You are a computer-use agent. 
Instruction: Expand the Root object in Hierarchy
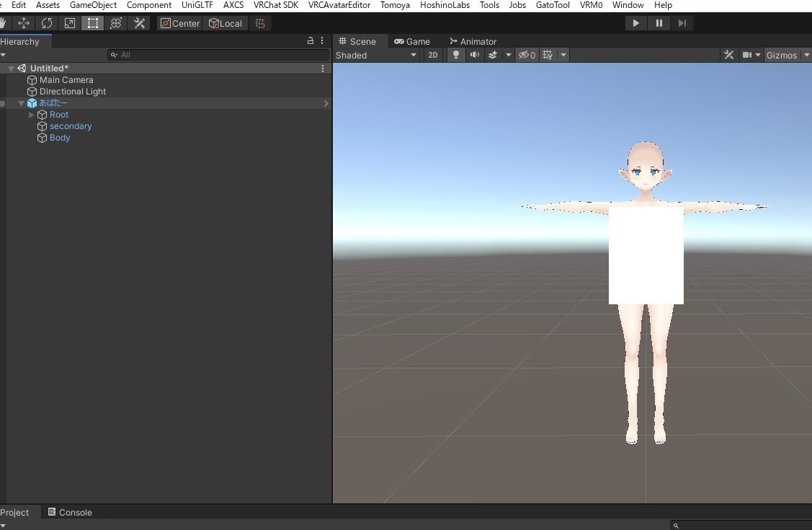click(x=32, y=114)
